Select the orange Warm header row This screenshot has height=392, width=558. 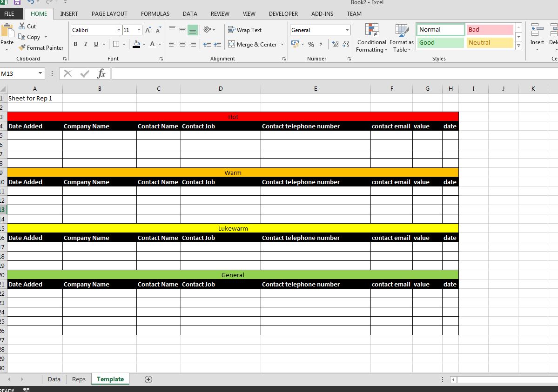click(x=233, y=173)
